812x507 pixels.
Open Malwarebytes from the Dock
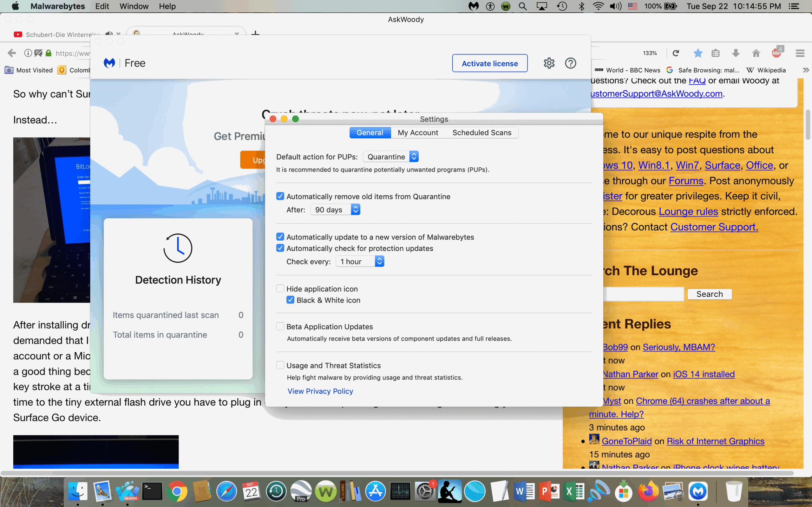(x=698, y=491)
